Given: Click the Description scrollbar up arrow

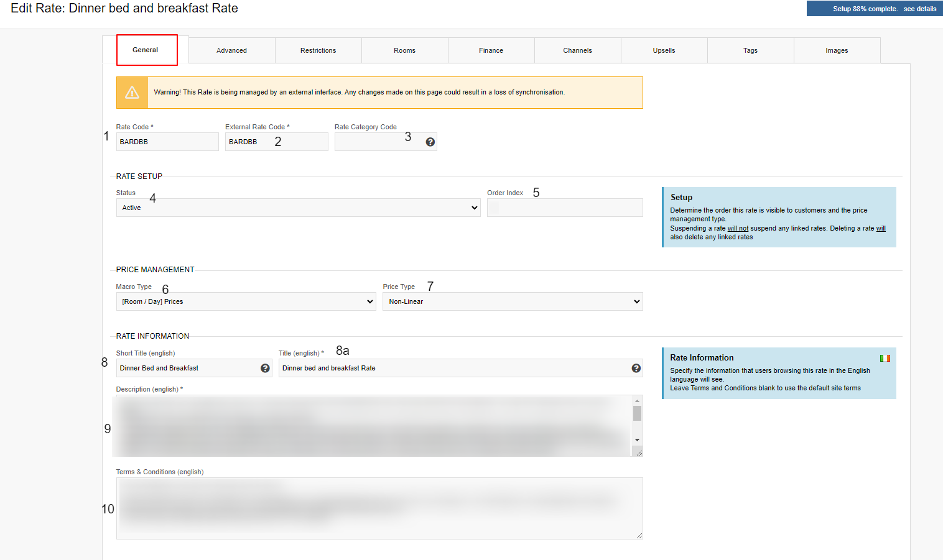Looking at the screenshot, I should (x=637, y=400).
